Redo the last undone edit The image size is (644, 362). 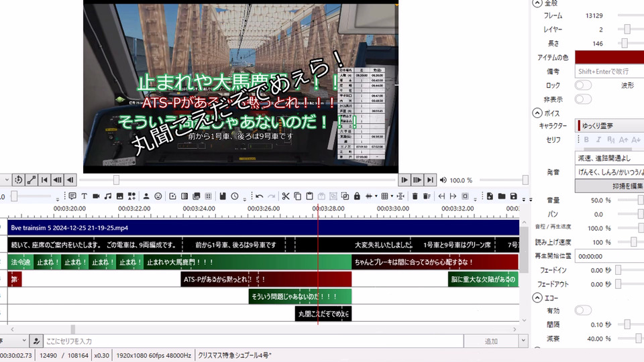tap(271, 196)
